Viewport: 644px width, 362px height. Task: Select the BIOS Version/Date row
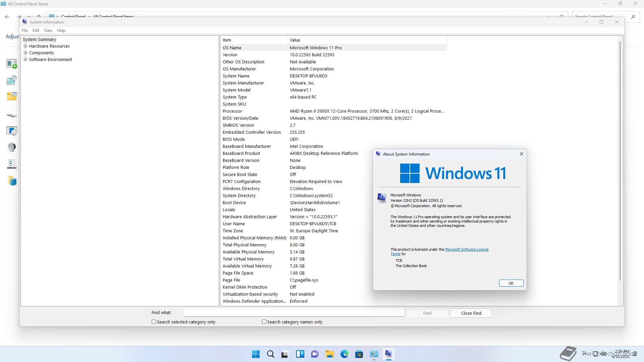click(334, 118)
